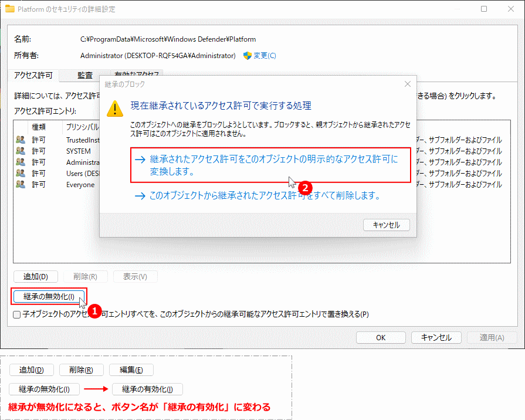Select the SYSTEM principal entry
This screenshot has width=525, height=420.
pos(79,151)
